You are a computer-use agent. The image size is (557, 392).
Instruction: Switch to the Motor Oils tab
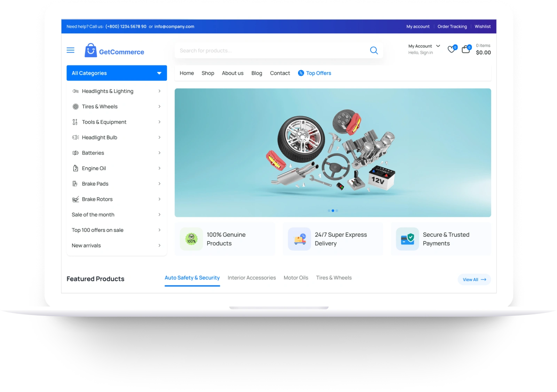pos(296,278)
